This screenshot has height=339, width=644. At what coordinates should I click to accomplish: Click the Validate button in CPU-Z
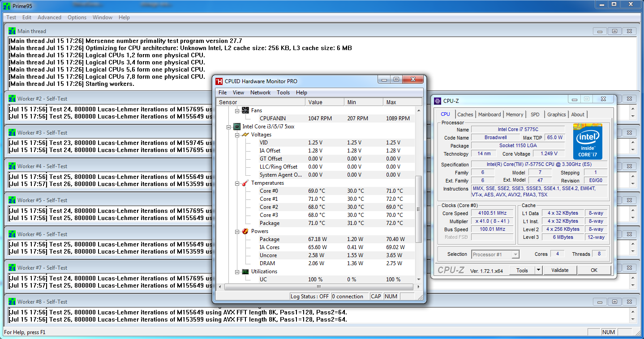click(x=560, y=270)
